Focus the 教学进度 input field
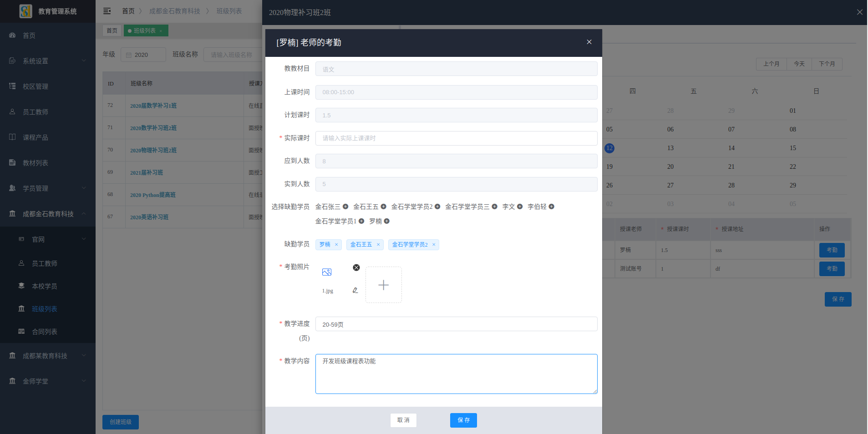Screen dimensions: 868x434 point(456,324)
